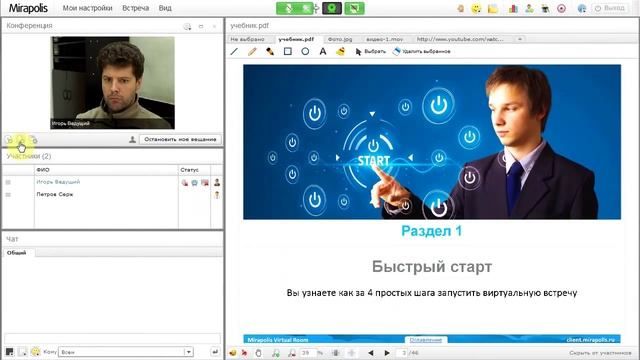Click the red screen status icon for Игорь Ведущий
640x360 pixels.
205,182
